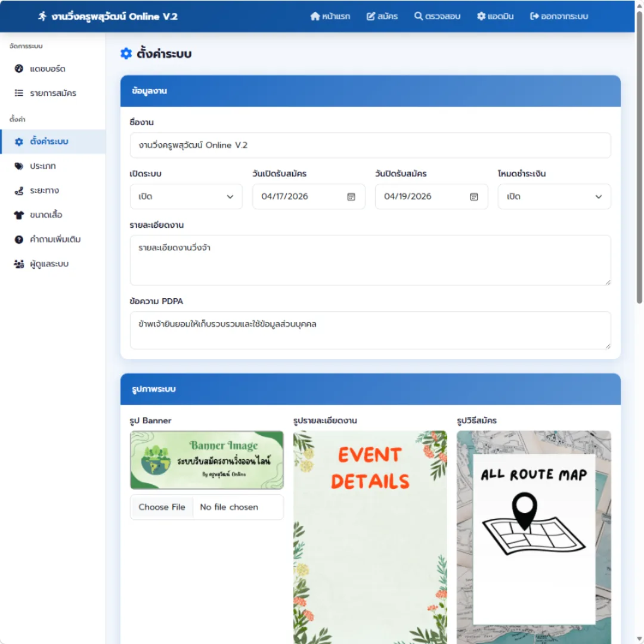
Task: Click the All Route Map image thumbnail
Action: point(534,537)
